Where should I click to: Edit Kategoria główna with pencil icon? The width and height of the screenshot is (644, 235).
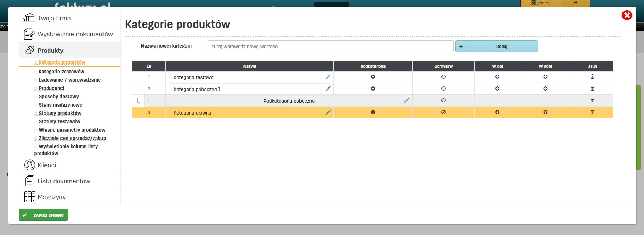(x=328, y=112)
